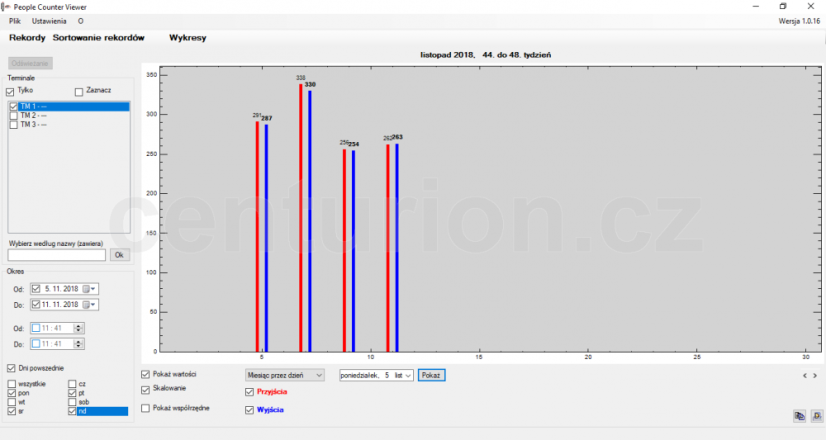Switch to the Rekordy tab
Image resolution: width=826 pixels, height=440 pixels.
(x=27, y=38)
